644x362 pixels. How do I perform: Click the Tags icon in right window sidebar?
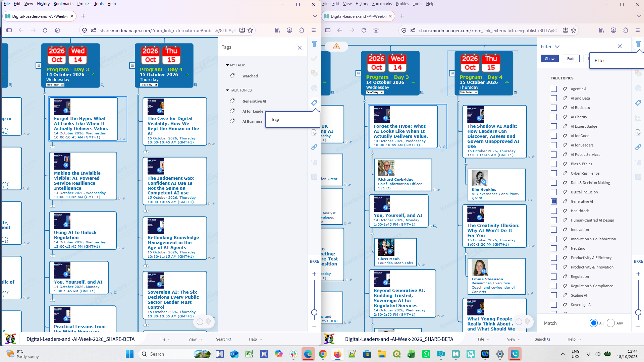pos(638,103)
